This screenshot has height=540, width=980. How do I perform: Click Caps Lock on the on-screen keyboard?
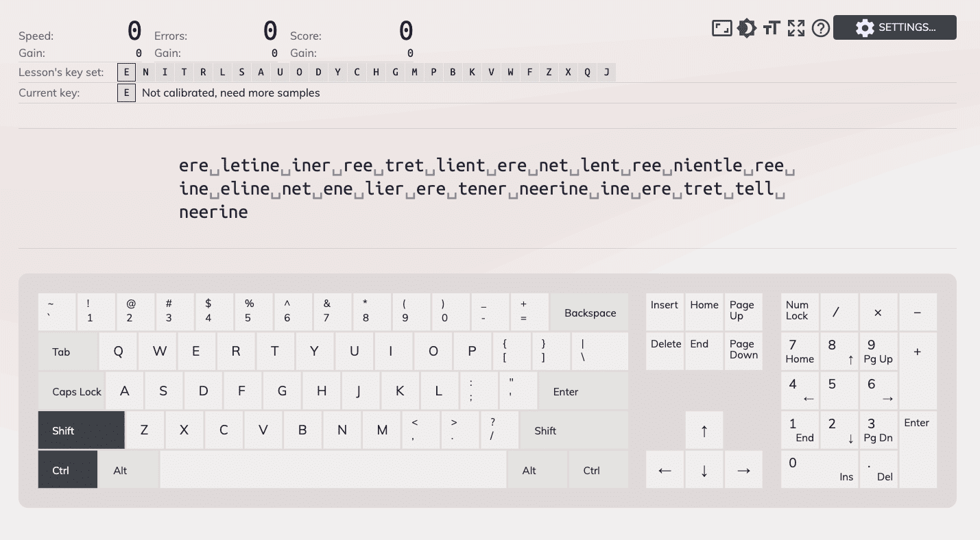pos(76,391)
